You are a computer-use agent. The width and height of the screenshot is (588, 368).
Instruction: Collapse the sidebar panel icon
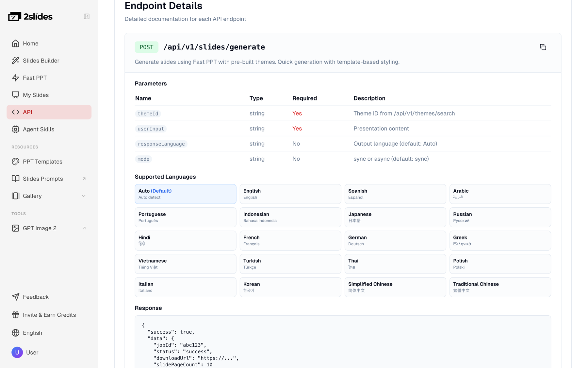[x=87, y=16]
